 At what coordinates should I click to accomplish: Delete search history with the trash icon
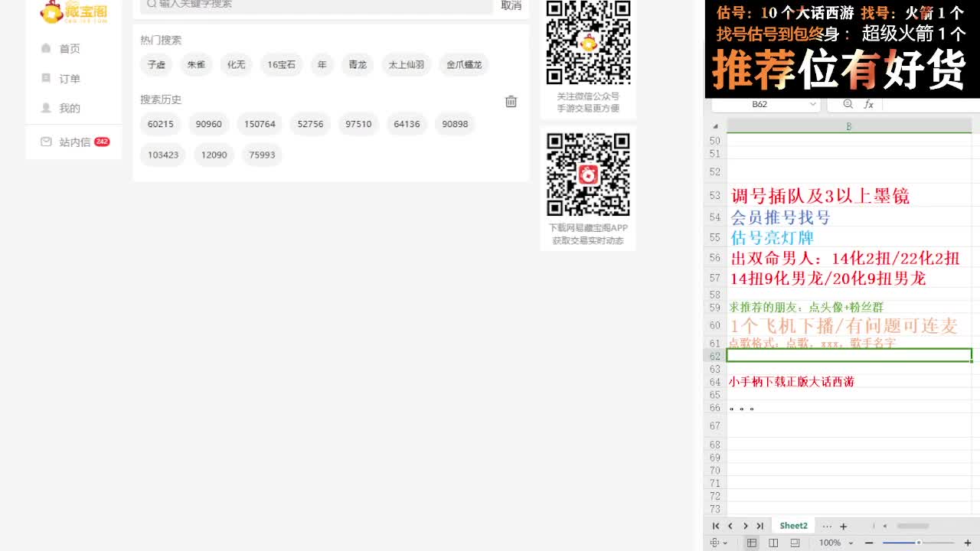click(x=511, y=101)
